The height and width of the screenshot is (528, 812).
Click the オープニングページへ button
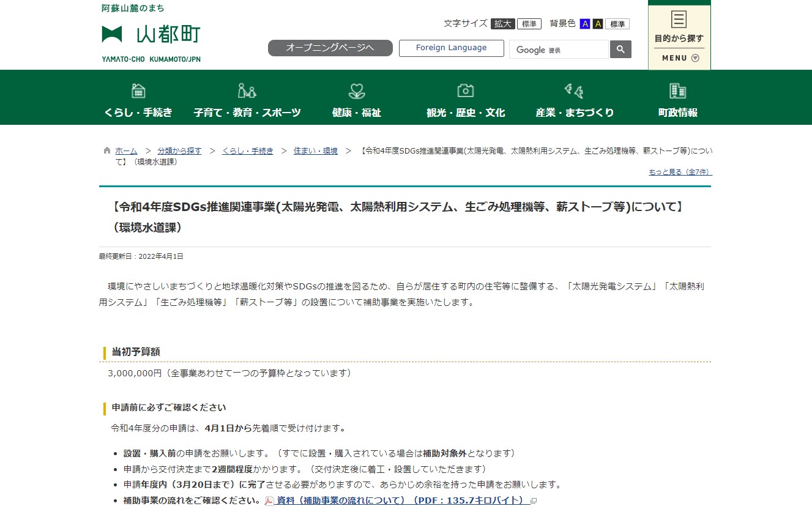[x=330, y=47]
